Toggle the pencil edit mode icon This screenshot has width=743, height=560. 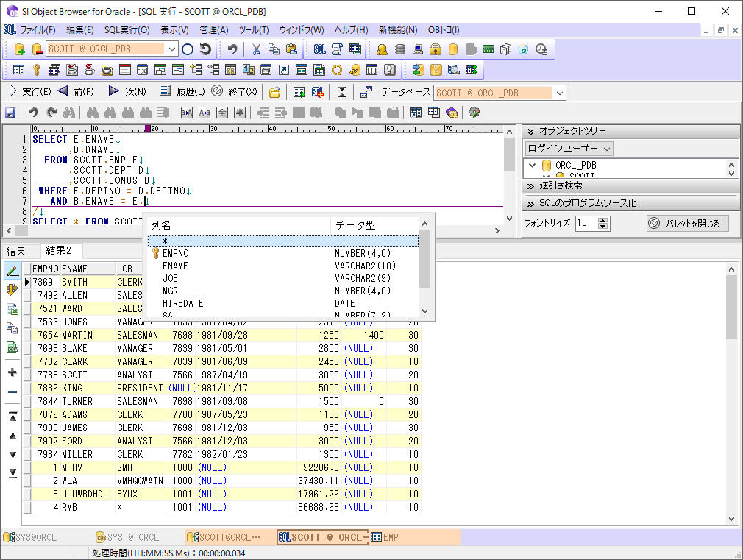13,271
